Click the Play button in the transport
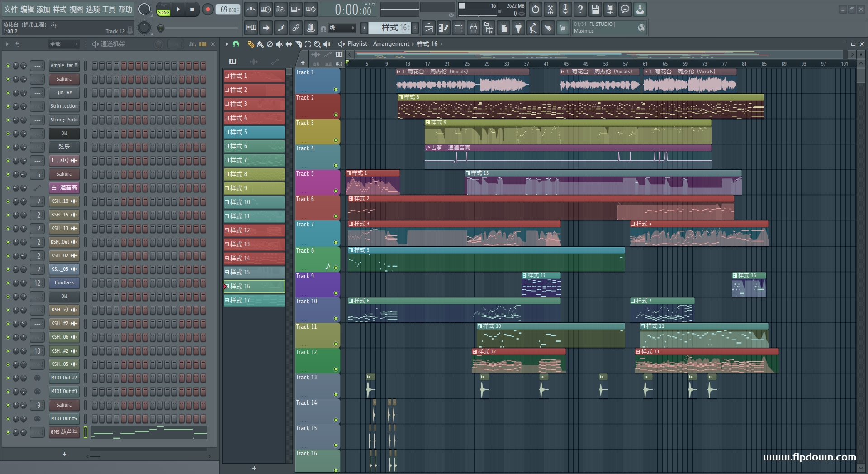The width and height of the screenshot is (868, 474). 178,9
